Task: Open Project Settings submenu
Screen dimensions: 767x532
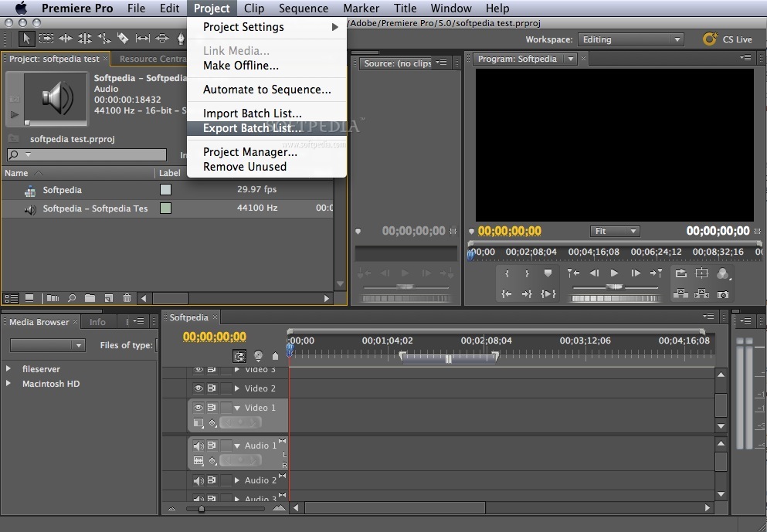Action: [267, 27]
